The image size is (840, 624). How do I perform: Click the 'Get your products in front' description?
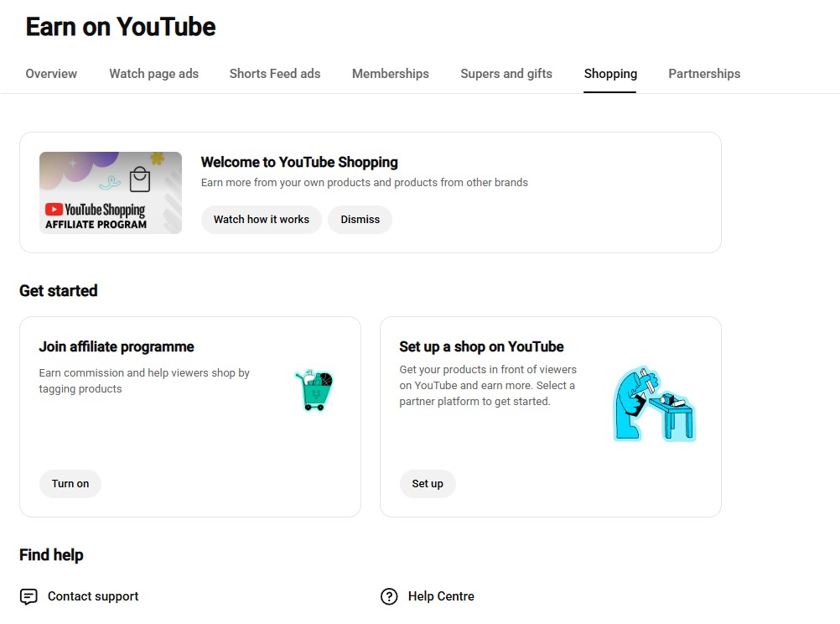pos(488,386)
